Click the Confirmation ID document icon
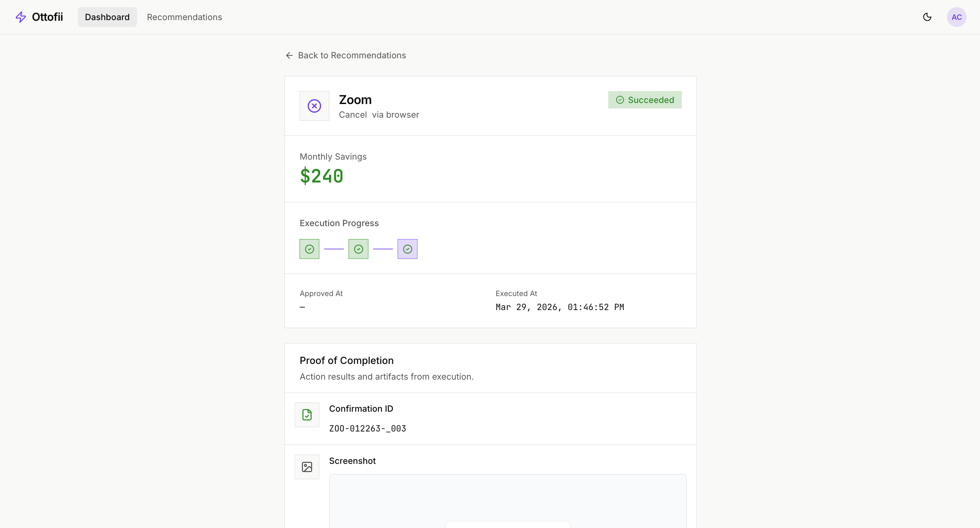This screenshot has width=980, height=528. coord(307,414)
